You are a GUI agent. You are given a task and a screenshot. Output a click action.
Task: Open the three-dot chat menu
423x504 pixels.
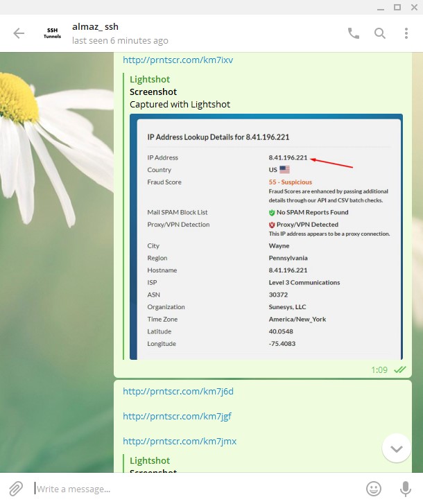406,33
